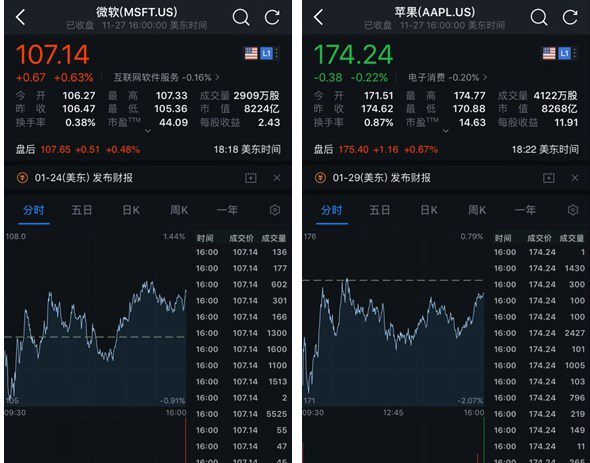Tap the L1 quote level badge on MSFT

(x=266, y=53)
